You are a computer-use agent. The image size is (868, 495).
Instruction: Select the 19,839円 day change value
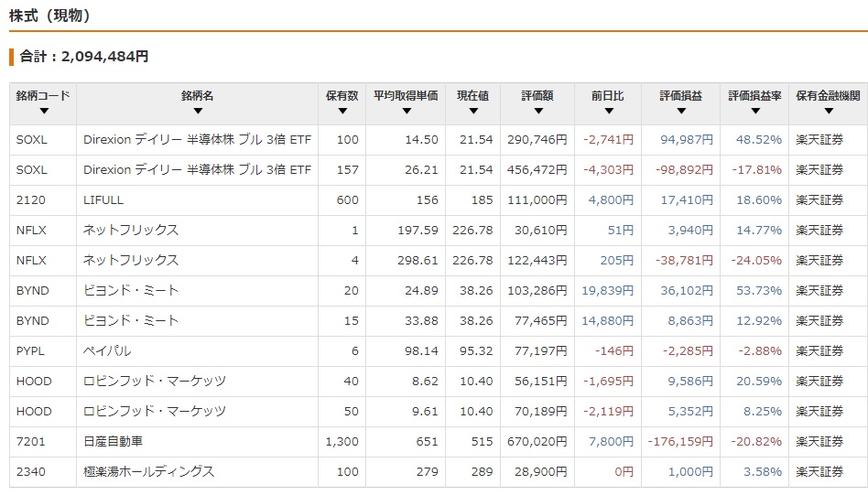607,291
